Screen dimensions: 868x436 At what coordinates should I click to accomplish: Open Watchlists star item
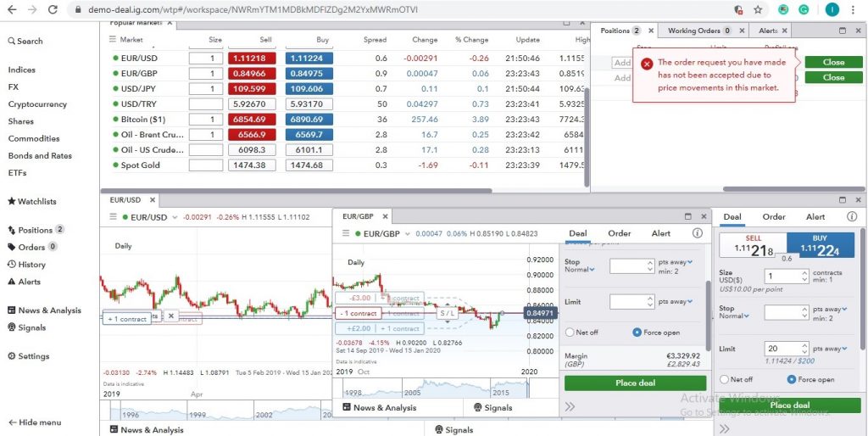tap(31, 202)
